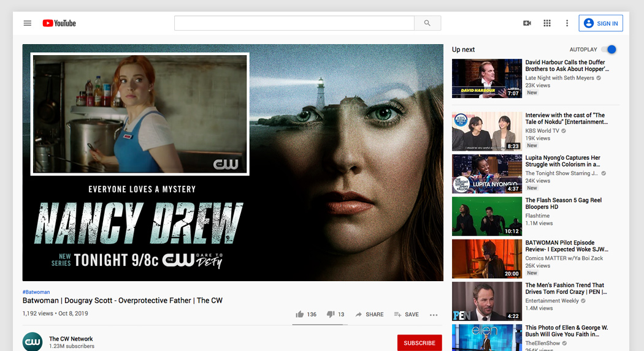Save the video to a playlist
The image size is (644, 351).
(x=406, y=314)
